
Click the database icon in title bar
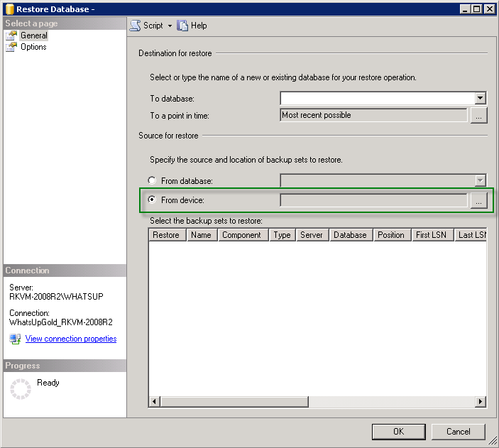pyautogui.click(x=10, y=9)
